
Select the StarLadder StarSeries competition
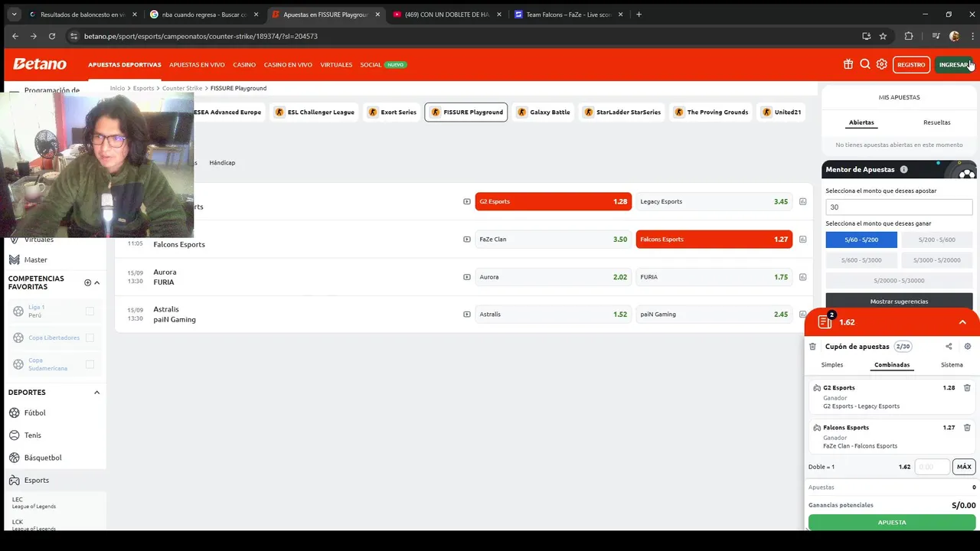click(622, 112)
